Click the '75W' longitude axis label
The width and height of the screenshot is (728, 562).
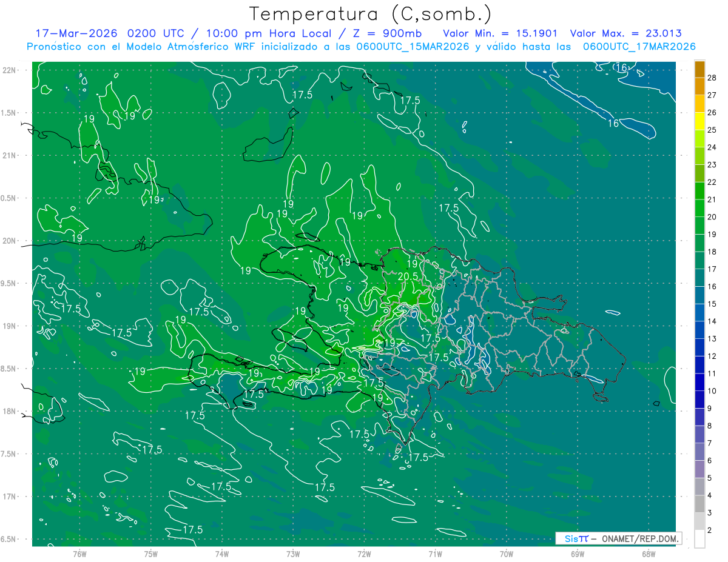[x=150, y=554]
